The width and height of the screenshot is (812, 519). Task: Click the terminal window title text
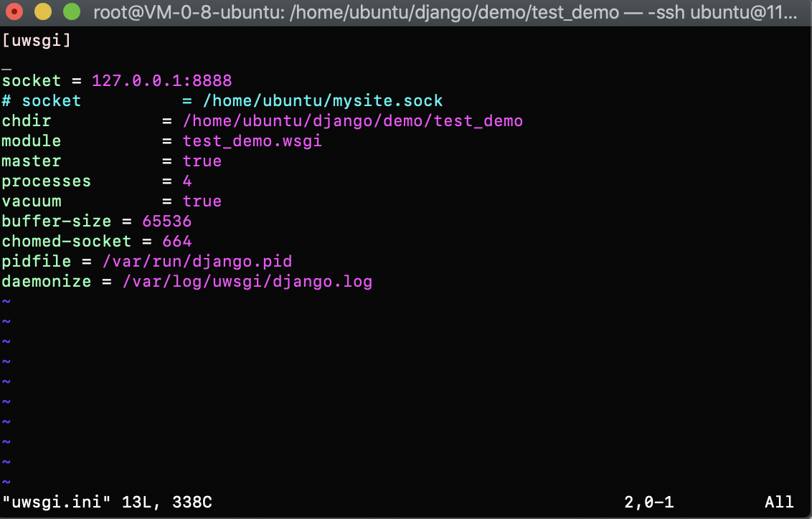[x=445, y=12]
